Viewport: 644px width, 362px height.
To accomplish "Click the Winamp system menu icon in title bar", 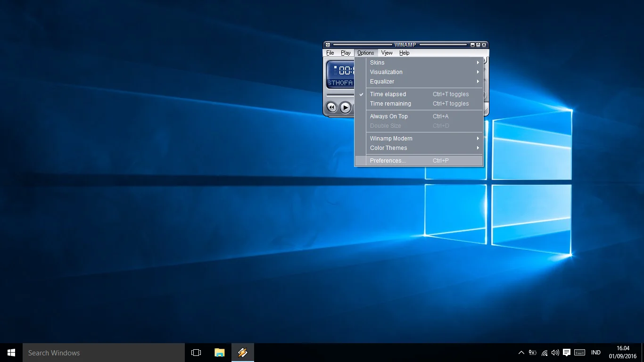I will [x=328, y=45].
